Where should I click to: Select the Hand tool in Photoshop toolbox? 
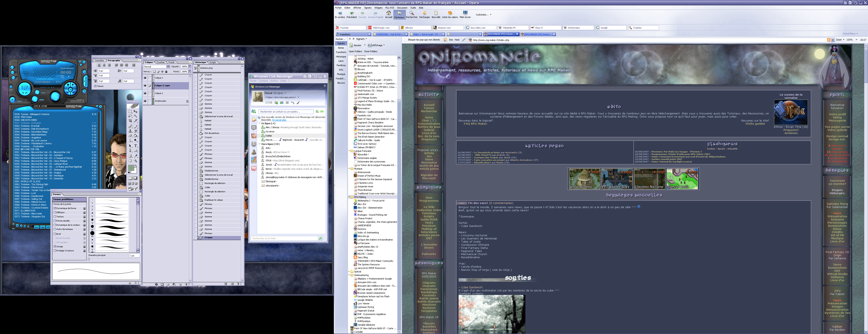tap(130, 161)
